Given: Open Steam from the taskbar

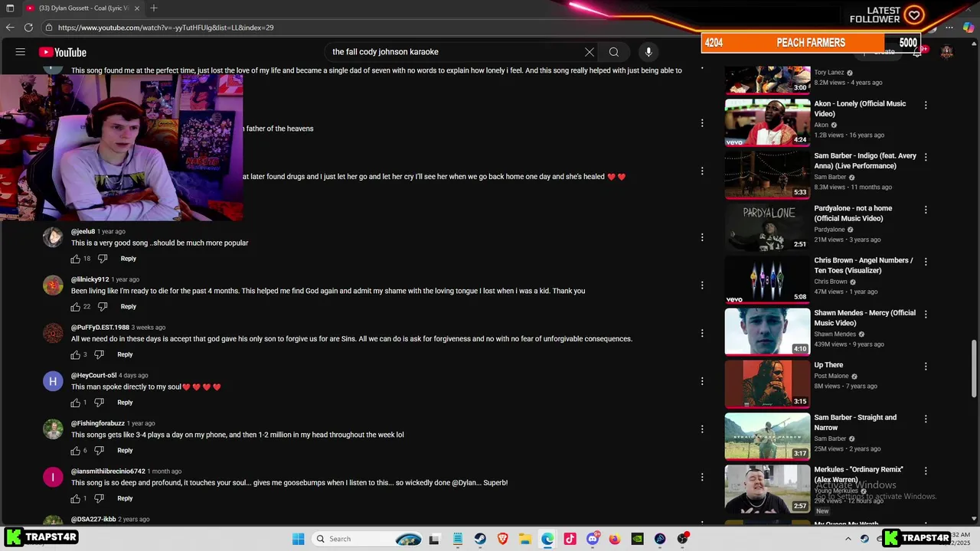Looking at the screenshot, I should pyautogui.click(x=480, y=539).
